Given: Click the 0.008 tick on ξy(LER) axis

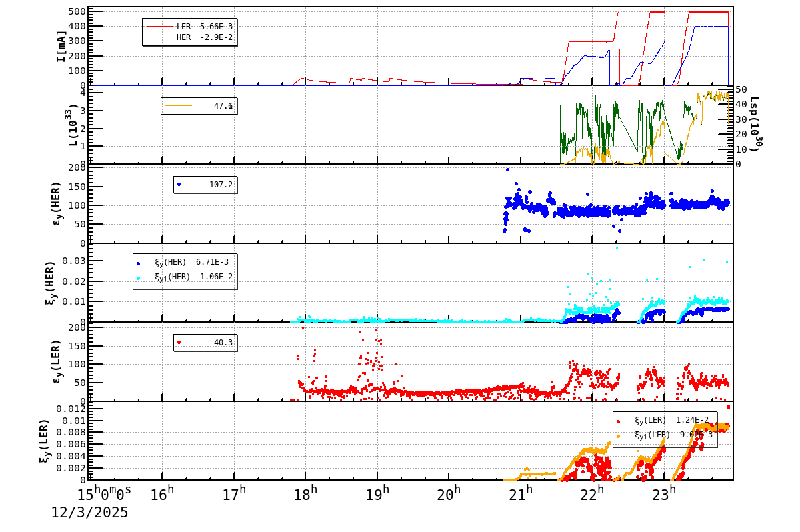Looking at the screenshot, I should [71, 432].
